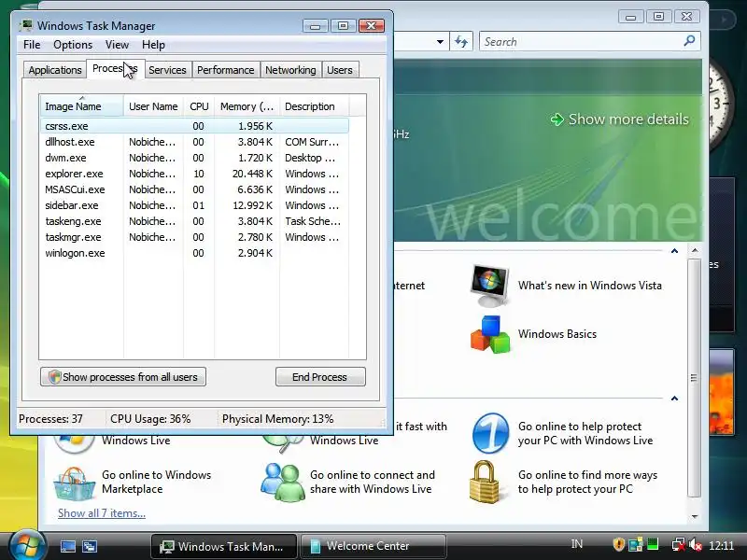
Task: Click the End Process button
Action: pyautogui.click(x=320, y=377)
